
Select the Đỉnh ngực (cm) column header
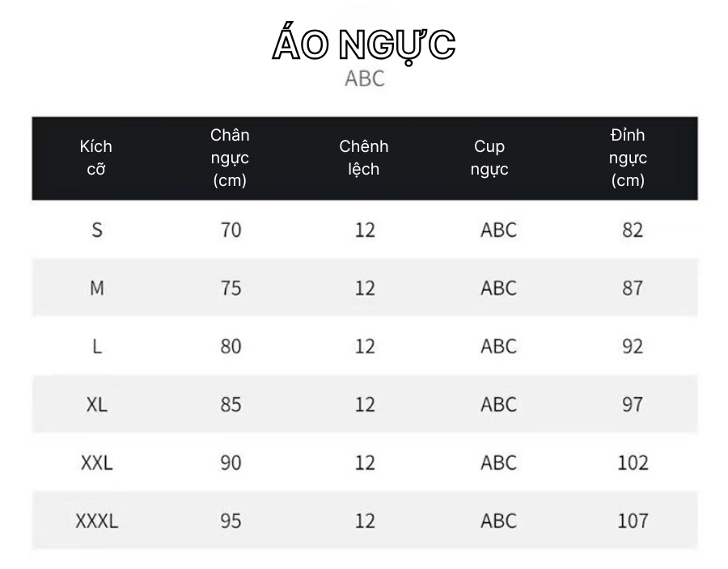point(628,158)
